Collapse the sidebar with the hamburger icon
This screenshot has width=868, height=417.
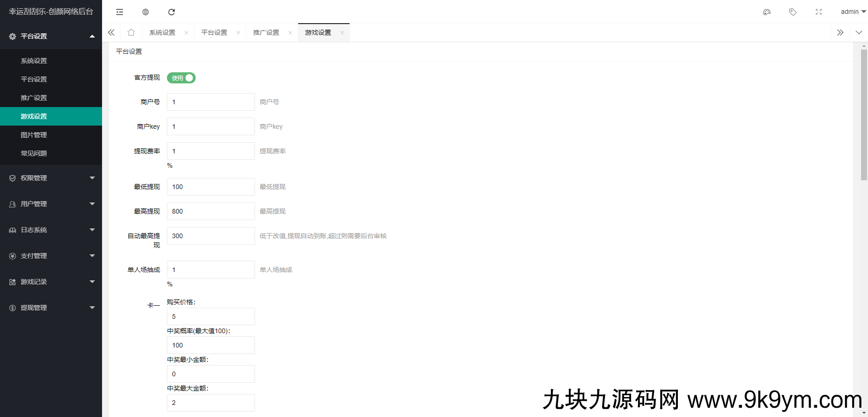(119, 12)
